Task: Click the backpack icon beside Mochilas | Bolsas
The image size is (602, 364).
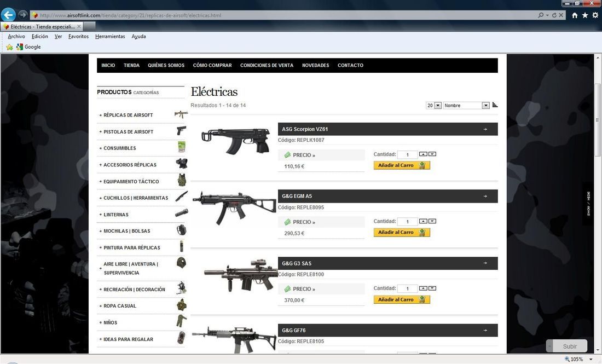Action: [x=182, y=230]
